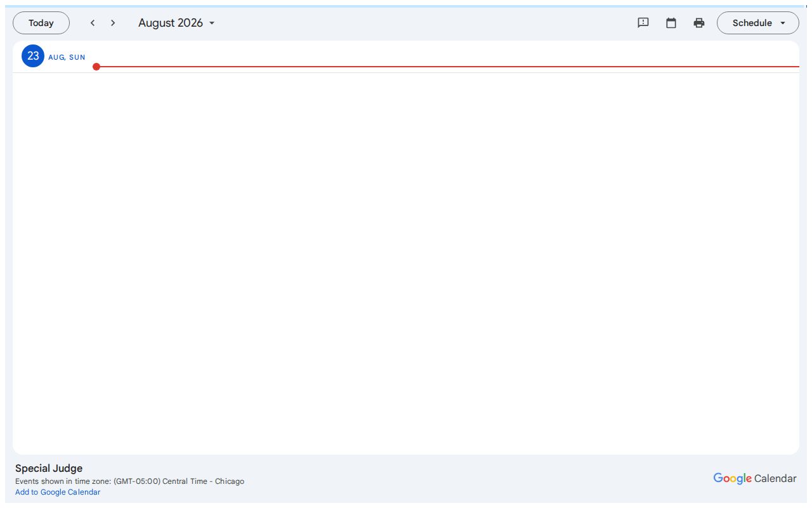Print the calendar using the printer icon
Screen dimensions: 812x508
[x=699, y=23]
